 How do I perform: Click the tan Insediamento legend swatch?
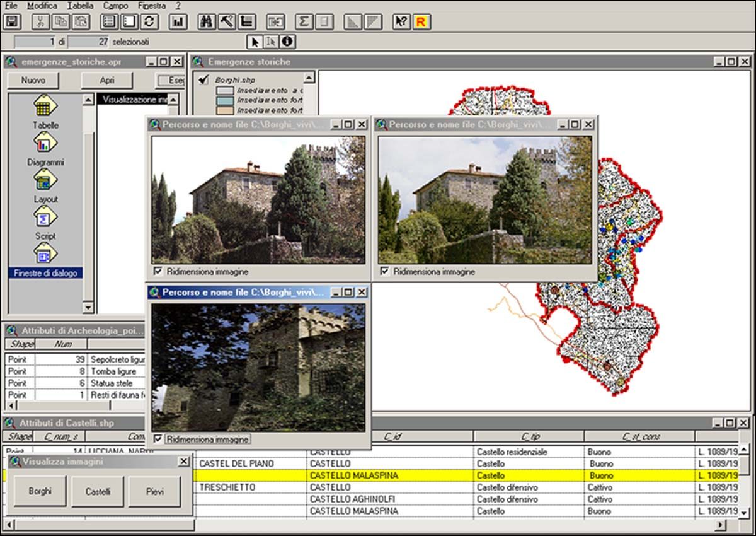225,110
